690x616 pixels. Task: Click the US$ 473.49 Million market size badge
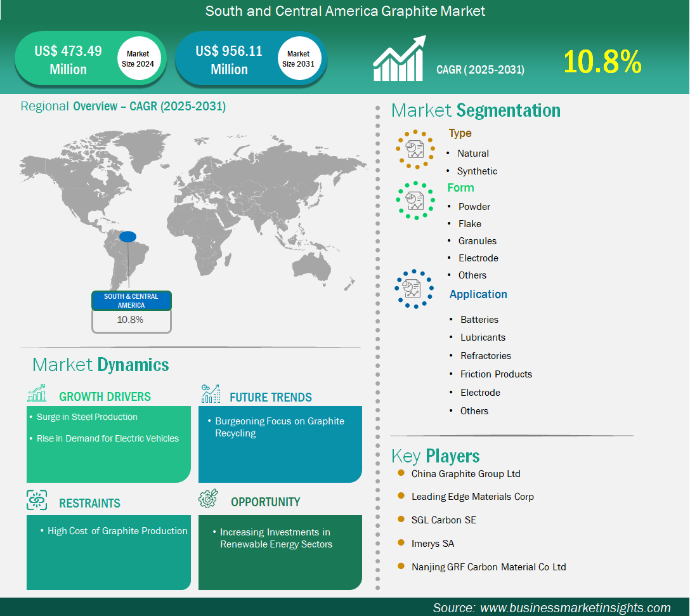pyautogui.click(x=91, y=58)
